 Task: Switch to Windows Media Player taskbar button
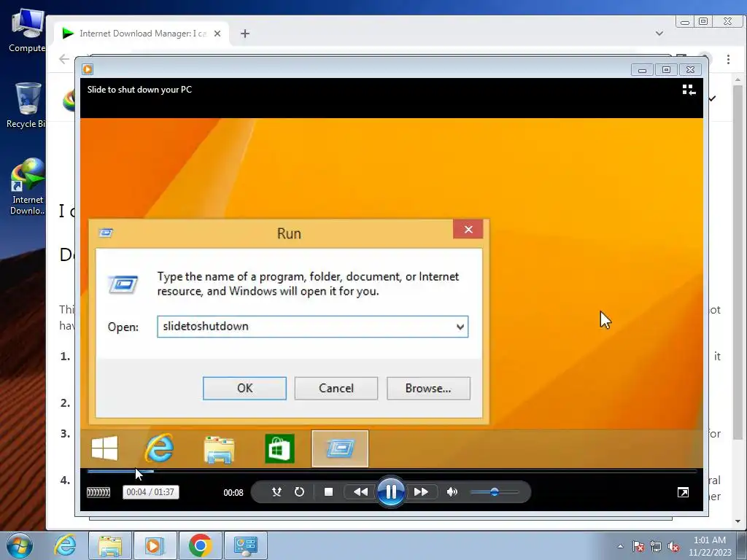coord(155,545)
